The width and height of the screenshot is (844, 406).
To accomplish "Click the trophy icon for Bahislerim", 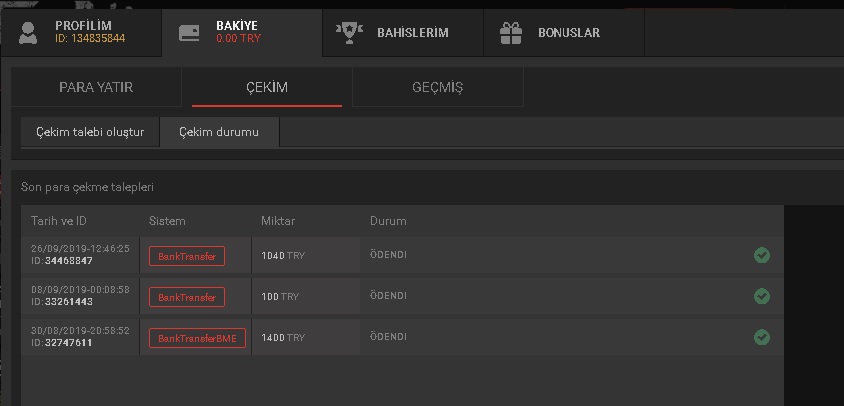I will click(349, 32).
